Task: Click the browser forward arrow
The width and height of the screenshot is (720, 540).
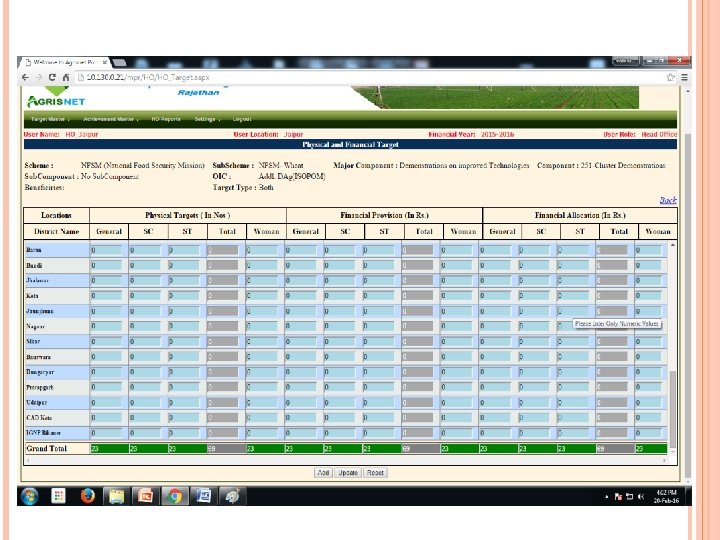Action: point(39,77)
